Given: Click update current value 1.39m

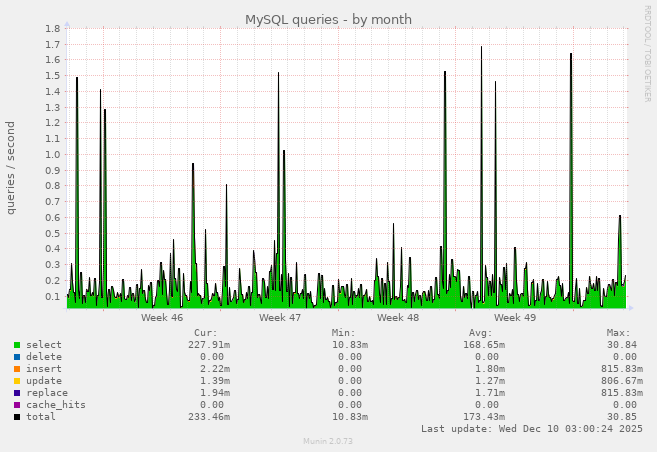Looking at the screenshot, I should coord(215,381).
